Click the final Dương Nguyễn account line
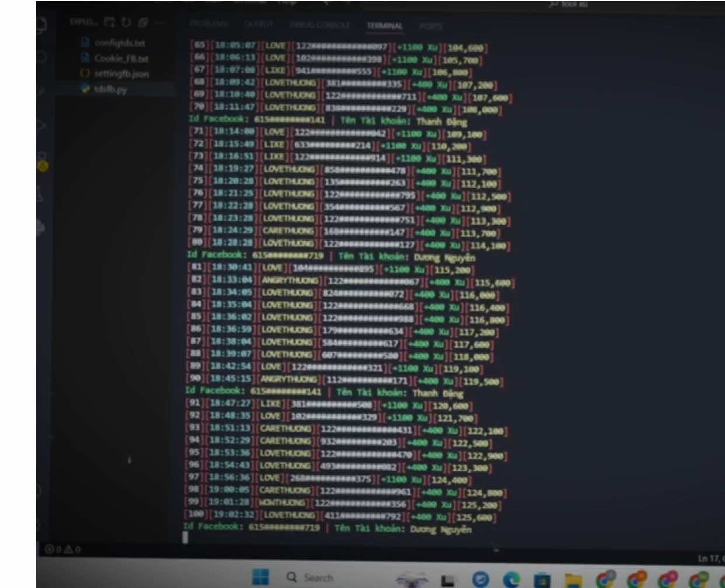Screen dimensions: 725x588 [x=327, y=528]
